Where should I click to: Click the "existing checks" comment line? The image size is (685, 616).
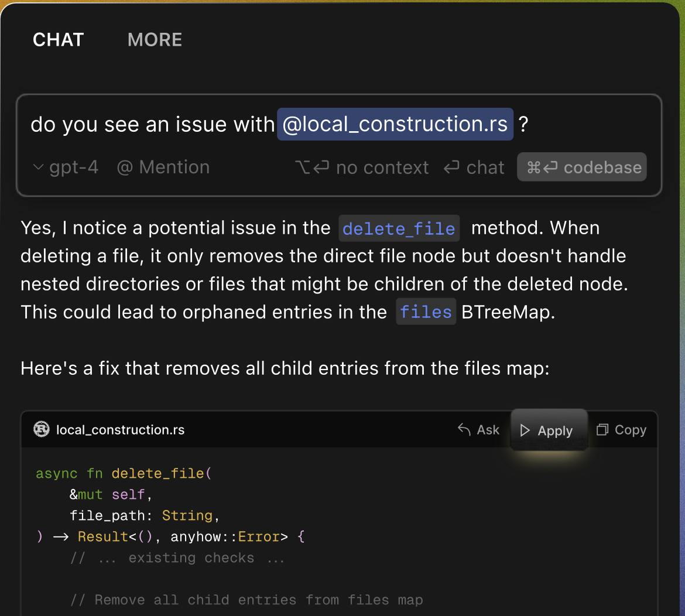click(177, 557)
